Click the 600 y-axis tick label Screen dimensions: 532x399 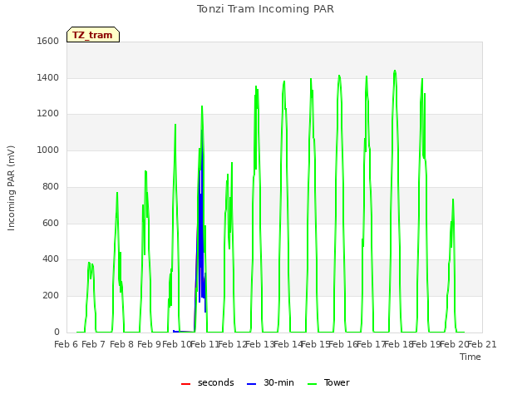pyautogui.click(x=51, y=224)
